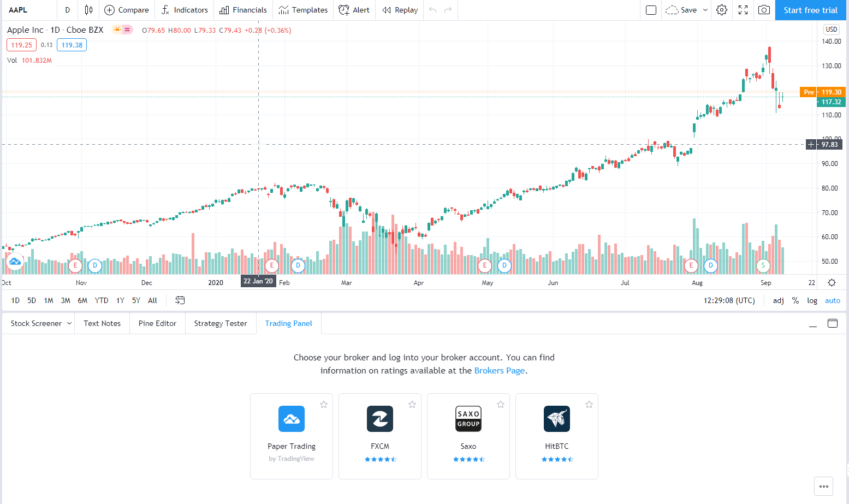Select the Paper Trading broker card
The image size is (849, 504).
pyautogui.click(x=292, y=436)
